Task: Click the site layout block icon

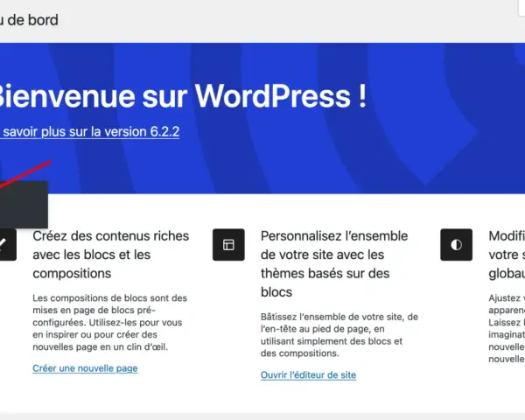Action: coord(228,245)
